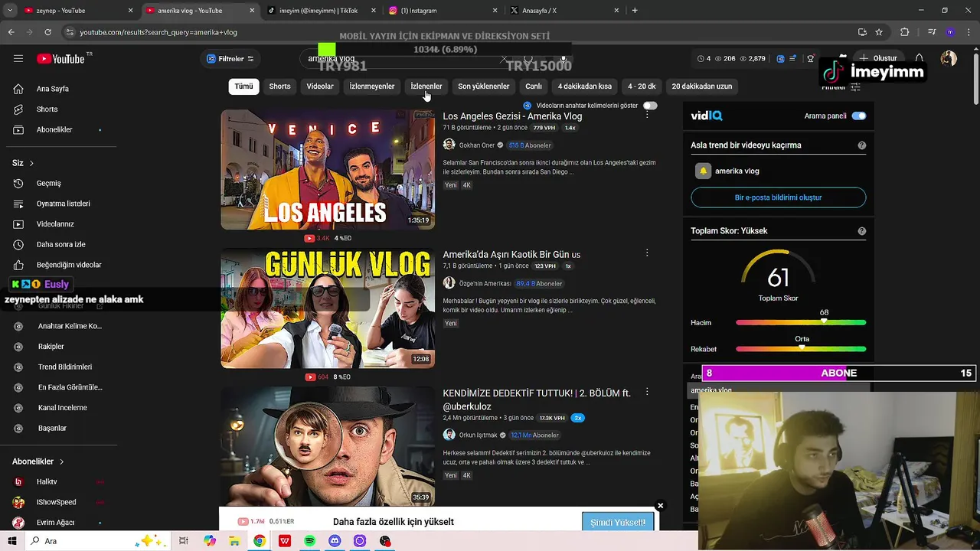The width and height of the screenshot is (980, 551).
Task: Expand the Abonelikler channel list heading
Action: [x=38, y=461]
